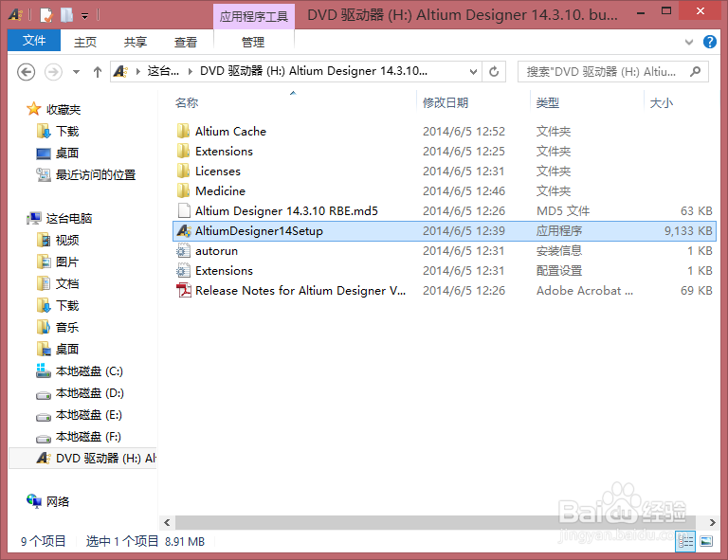This screenshot has height=560, width=728.
Task: Click the Adobe Acrobat type cell
Action: pos(585,291)
